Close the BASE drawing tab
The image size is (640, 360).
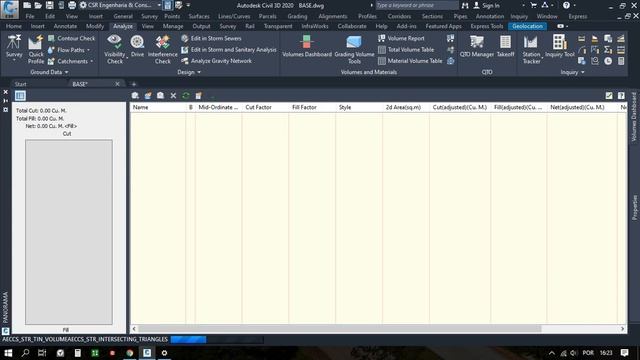(x=117, y=84)
